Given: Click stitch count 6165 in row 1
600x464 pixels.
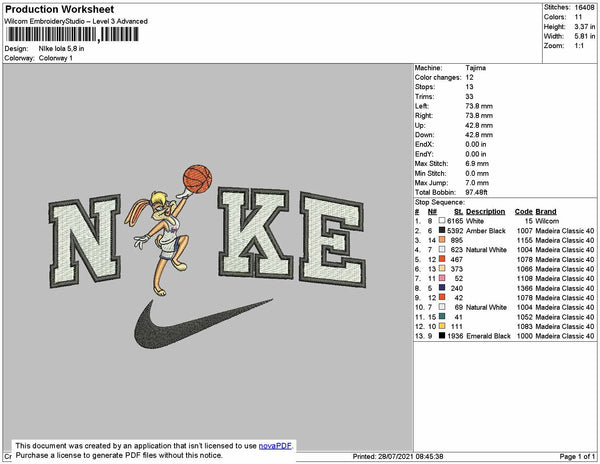Looking at the screenshot, I should point(455,221).
